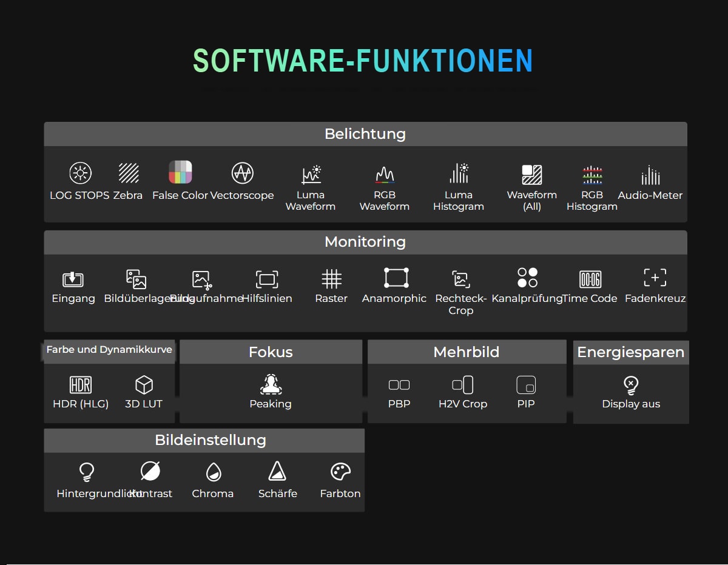Select the Hilfslinien guides icon

tap(267, 279)
